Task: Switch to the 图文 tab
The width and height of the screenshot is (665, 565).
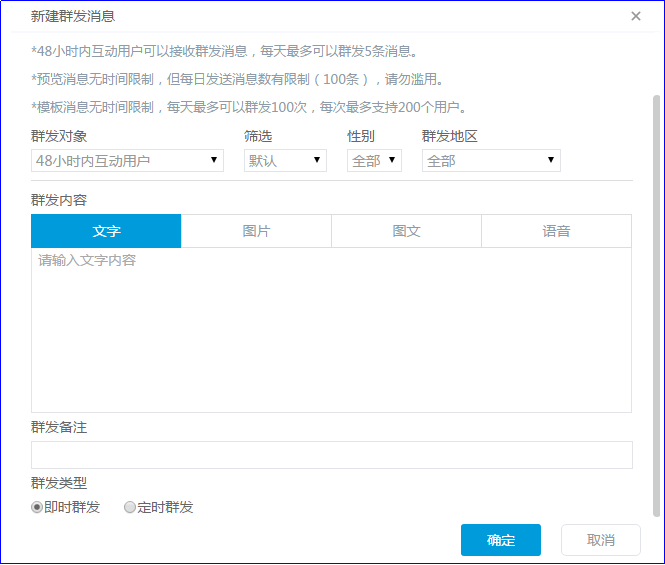Action: click(x=406, y=231)
